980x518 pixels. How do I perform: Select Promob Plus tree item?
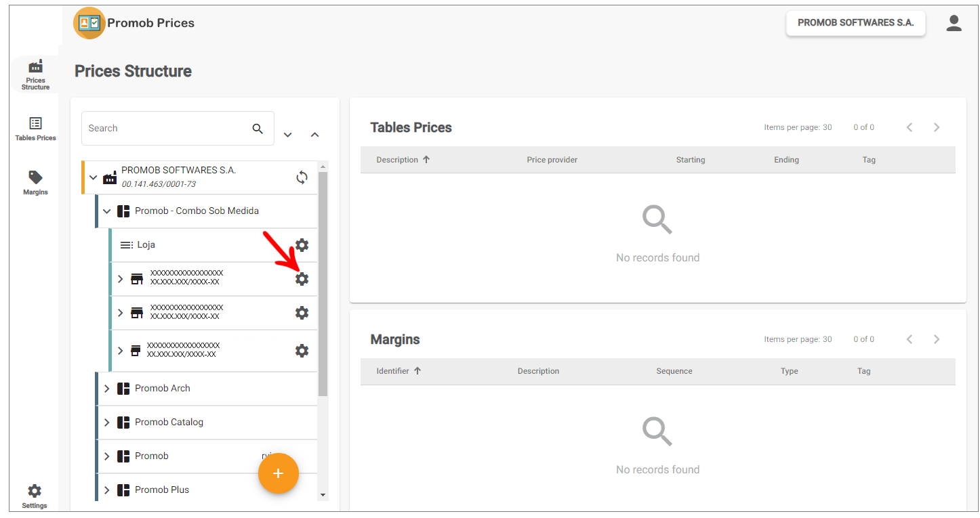(206, 490)
